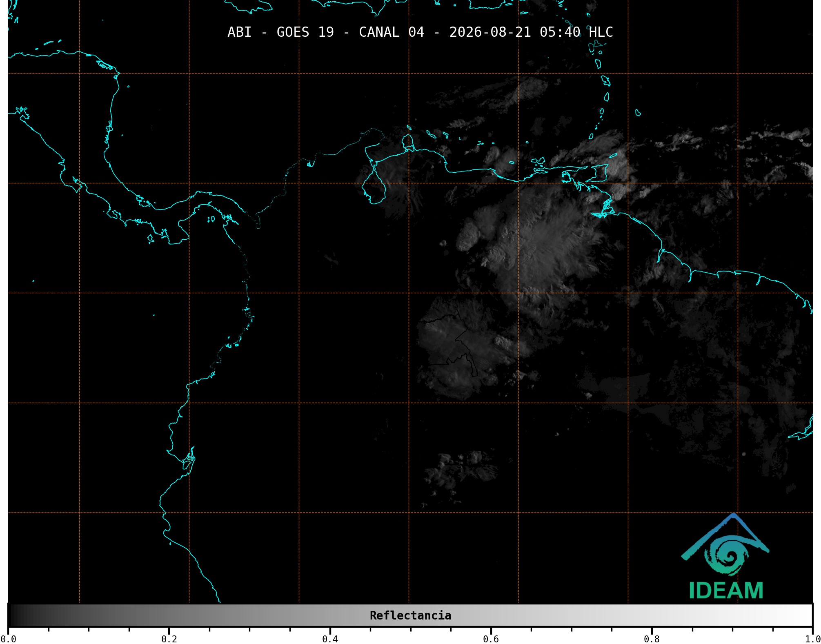Click the green IDEAM wordmark text
This screenshot has height=644, width=821.
click(x=726, y=591)
